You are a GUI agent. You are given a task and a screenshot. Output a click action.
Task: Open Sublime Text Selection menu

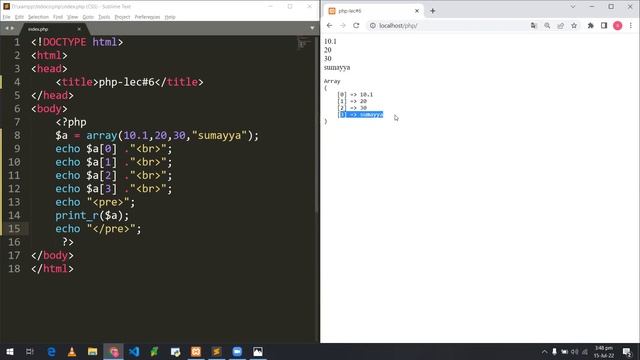tap(38, 17)
